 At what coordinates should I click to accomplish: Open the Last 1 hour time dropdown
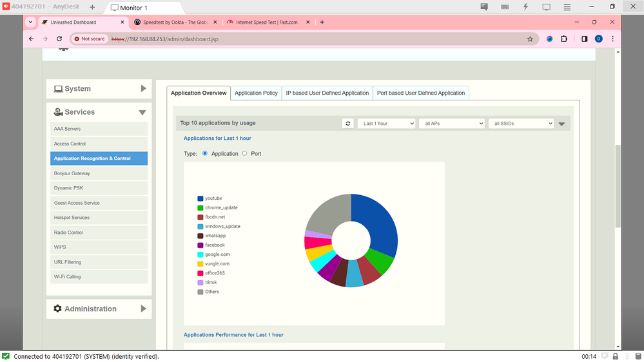[386, 123]
